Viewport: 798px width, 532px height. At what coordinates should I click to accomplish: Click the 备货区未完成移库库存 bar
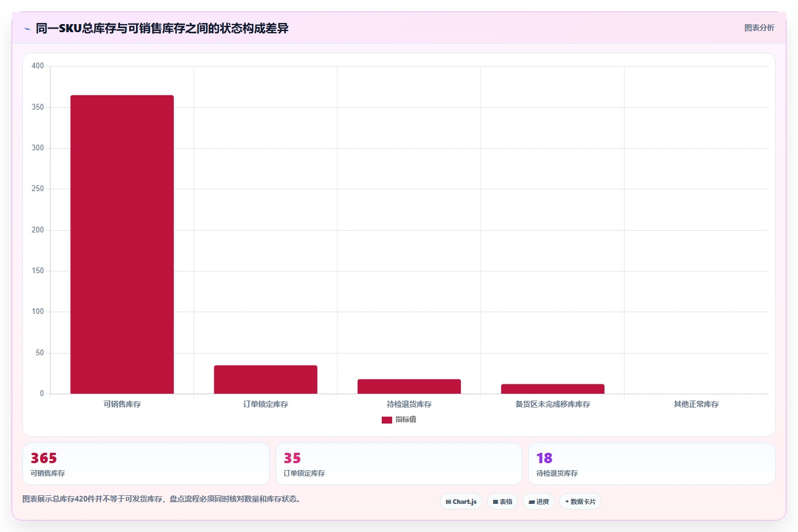552,389
